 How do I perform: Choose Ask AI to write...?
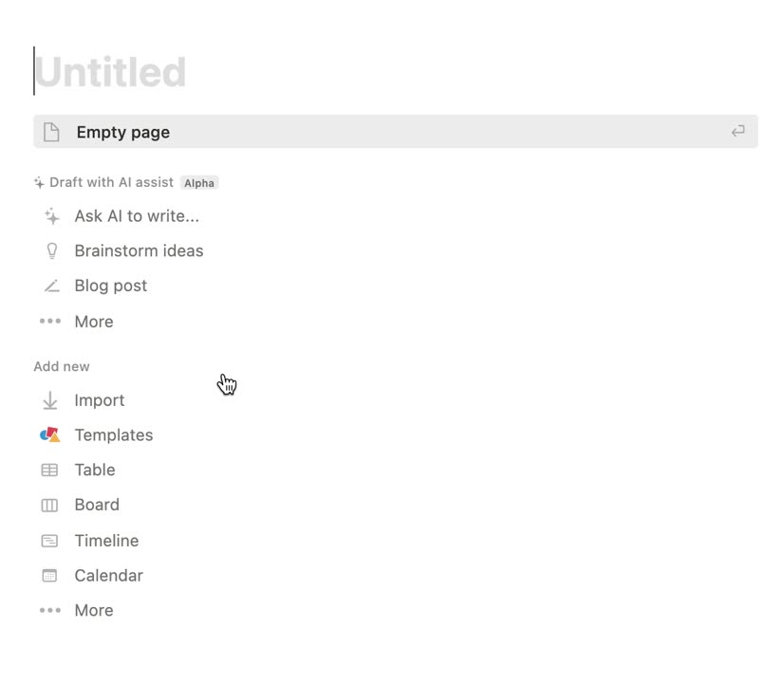(x=137, y=216)
